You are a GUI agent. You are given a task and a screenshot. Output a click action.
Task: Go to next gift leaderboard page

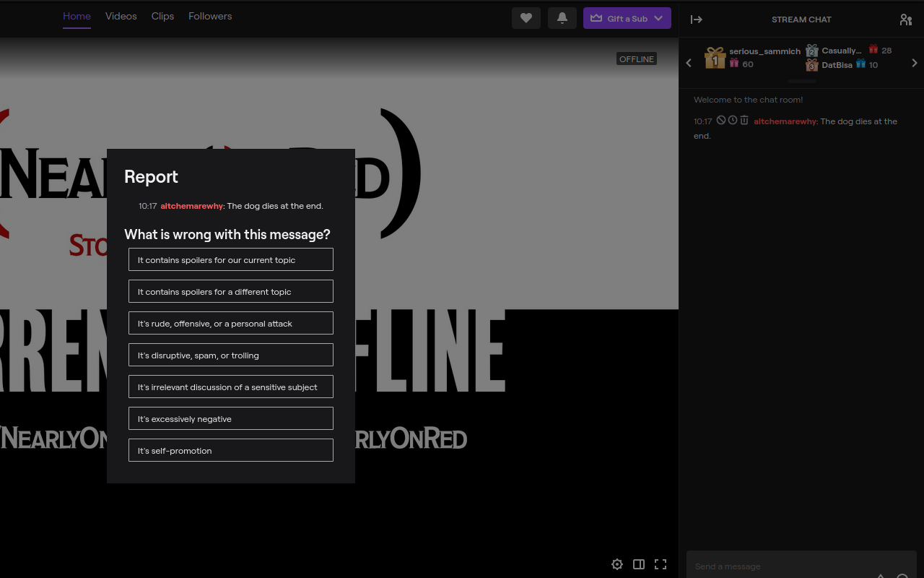tap(915, 63)
